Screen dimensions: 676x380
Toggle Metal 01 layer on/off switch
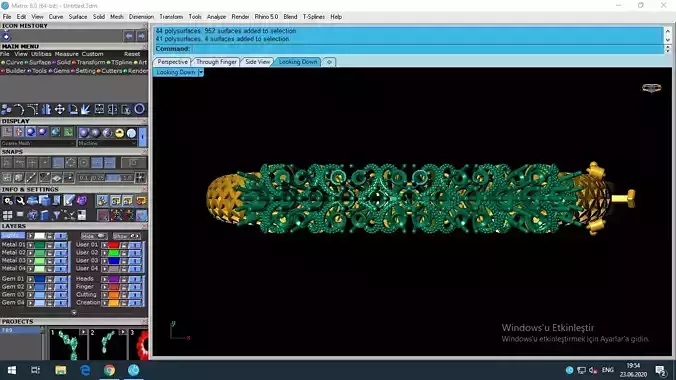point(61,245)
